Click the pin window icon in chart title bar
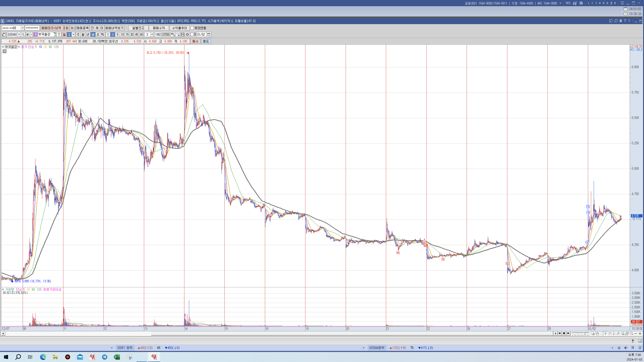The image size is (644, 362). click(x=620, y=21)
